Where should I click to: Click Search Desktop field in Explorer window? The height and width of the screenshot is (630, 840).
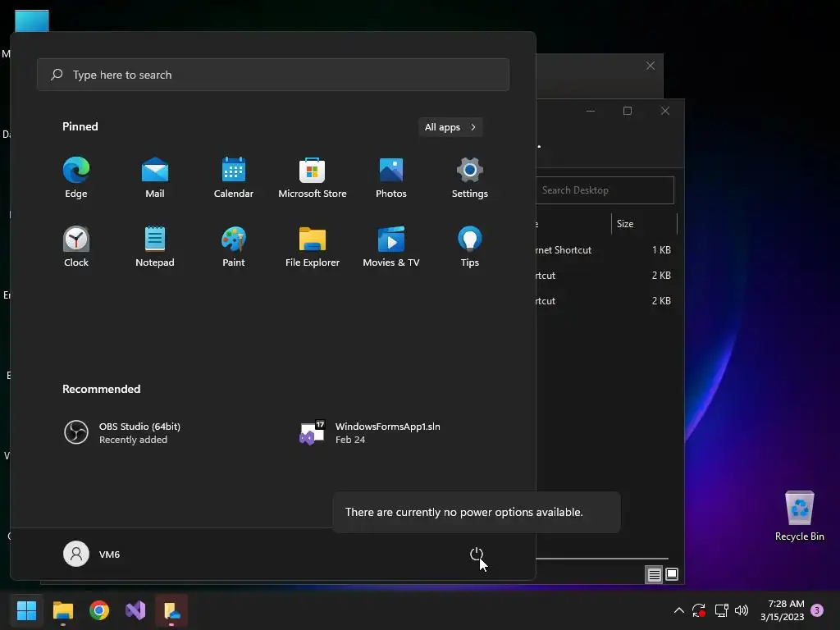[605, 190]
